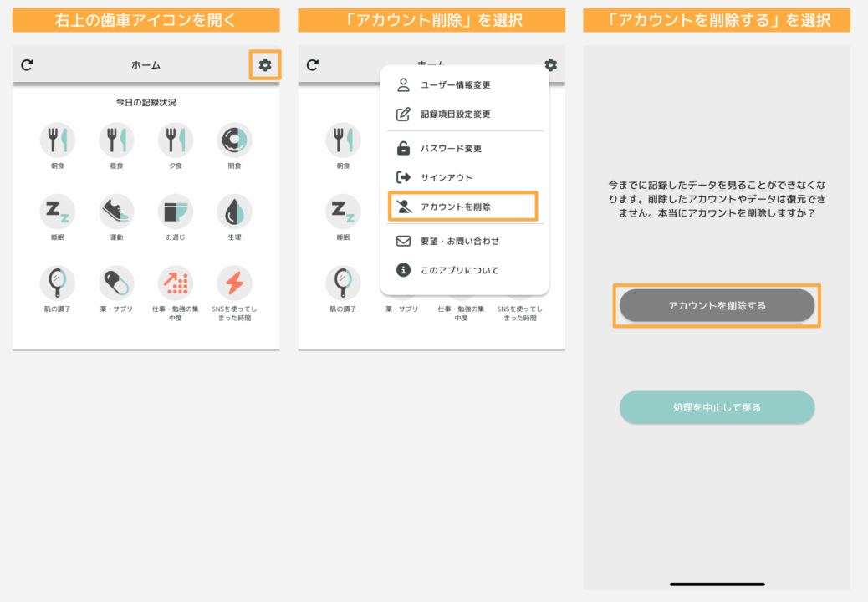The height and width of the screenshot is (602, 868).
Task: Select the 夕食 (dinner) record icon
Action: pyautogui.click(x=175, y=140)
